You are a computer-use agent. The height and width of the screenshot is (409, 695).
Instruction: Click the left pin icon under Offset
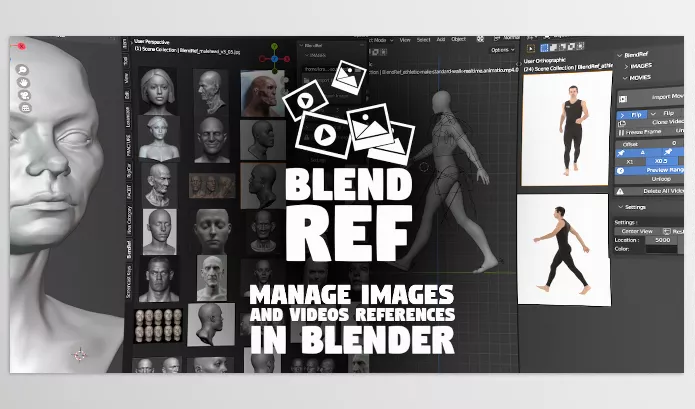pyautogui.click(x=621, y=153)
